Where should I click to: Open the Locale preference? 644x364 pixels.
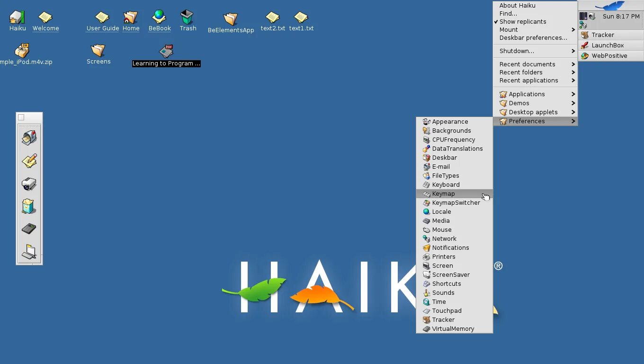click(x=455, y=212)
